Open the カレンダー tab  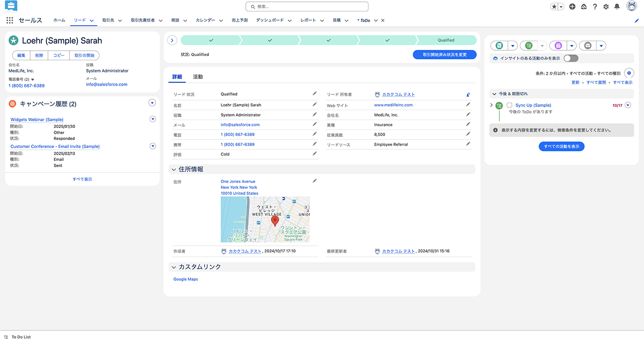point(206,21)
